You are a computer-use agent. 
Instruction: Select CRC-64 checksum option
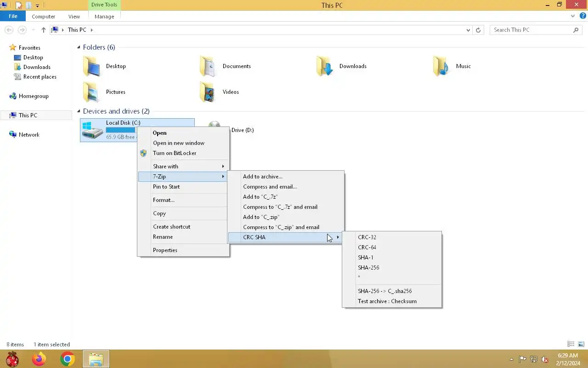[392, 247]
